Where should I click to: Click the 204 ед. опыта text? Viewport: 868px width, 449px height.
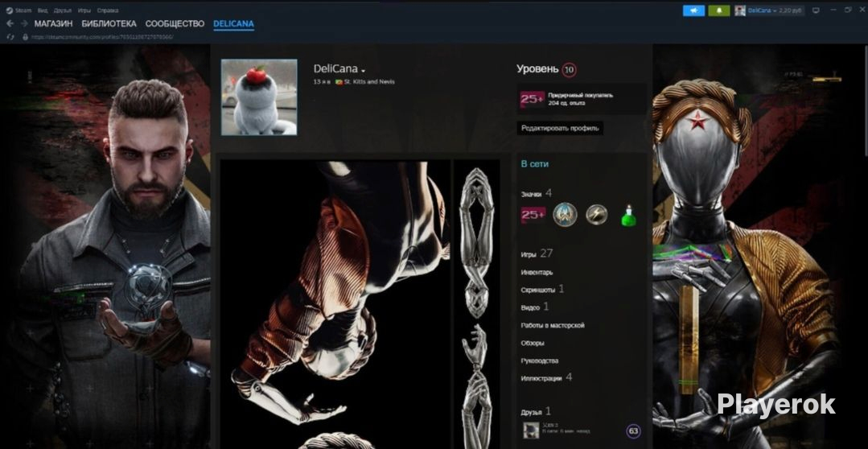tap(566, 103)
